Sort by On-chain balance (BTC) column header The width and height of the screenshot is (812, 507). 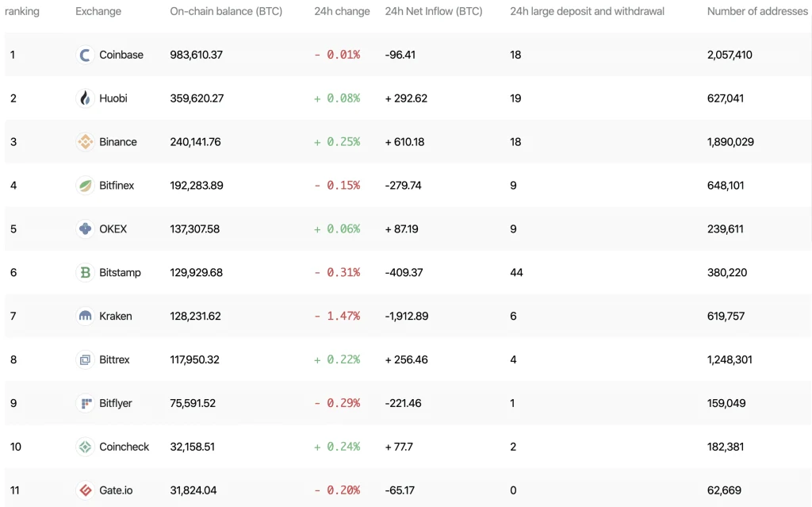[226, 11]
